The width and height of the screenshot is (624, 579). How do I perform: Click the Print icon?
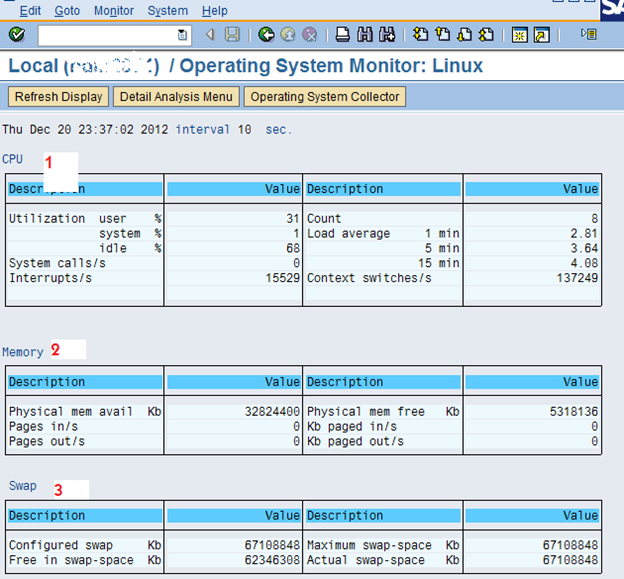[x=343, y=35]
